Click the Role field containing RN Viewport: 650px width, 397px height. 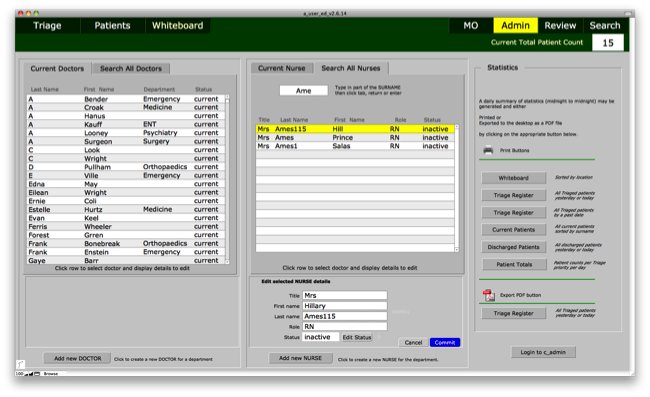[x=345, y=327]
